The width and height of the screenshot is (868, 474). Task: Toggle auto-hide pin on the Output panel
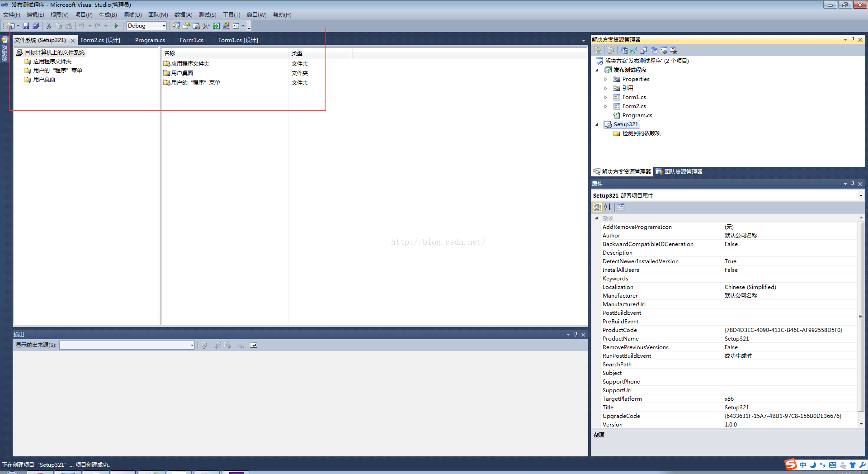576,334
